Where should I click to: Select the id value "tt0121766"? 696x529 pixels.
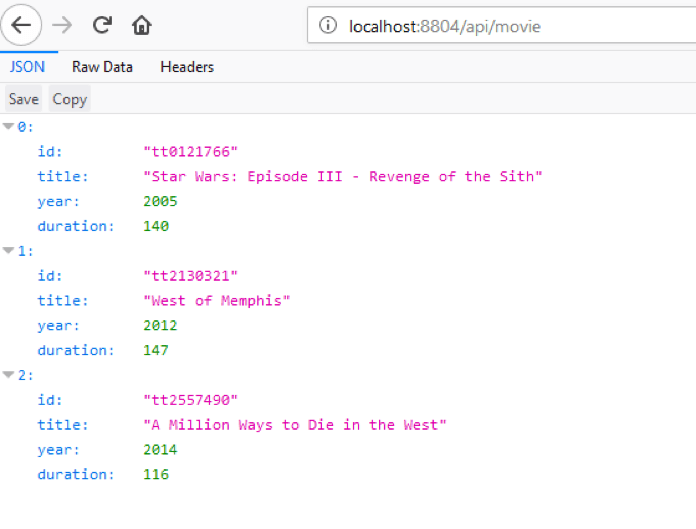[190, 151]
